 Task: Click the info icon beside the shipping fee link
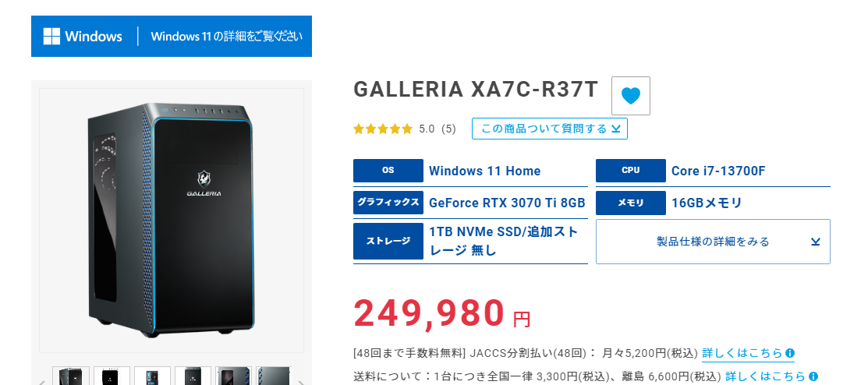coord(813,376)
